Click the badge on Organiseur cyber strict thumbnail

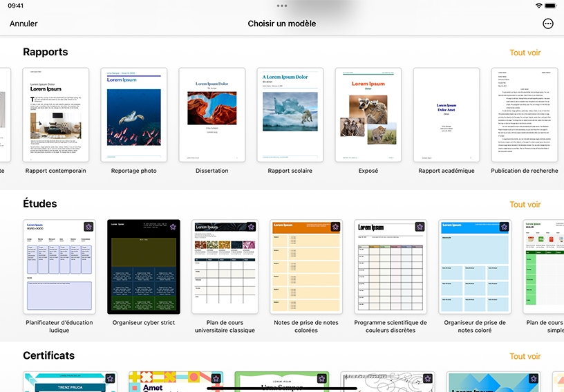pyautogui.click(x=173, y=227)
